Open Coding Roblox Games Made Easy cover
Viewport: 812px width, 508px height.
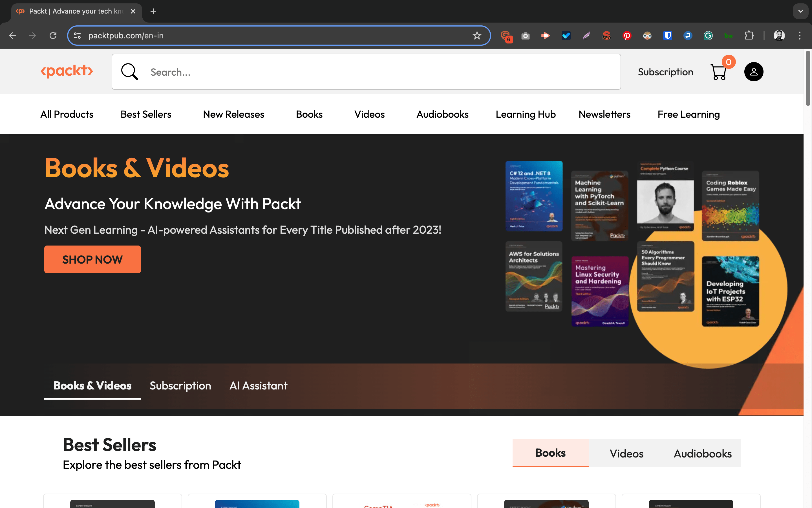[731, 206]
